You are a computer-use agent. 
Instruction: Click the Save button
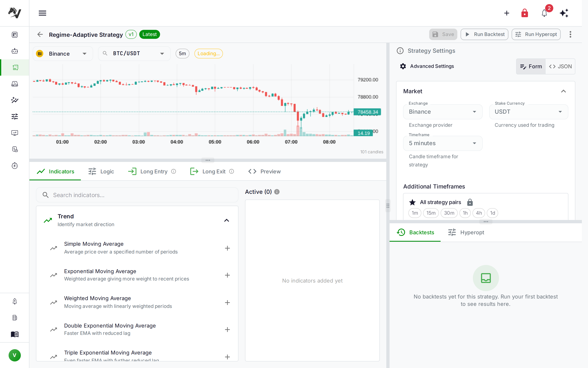point(443,34)
